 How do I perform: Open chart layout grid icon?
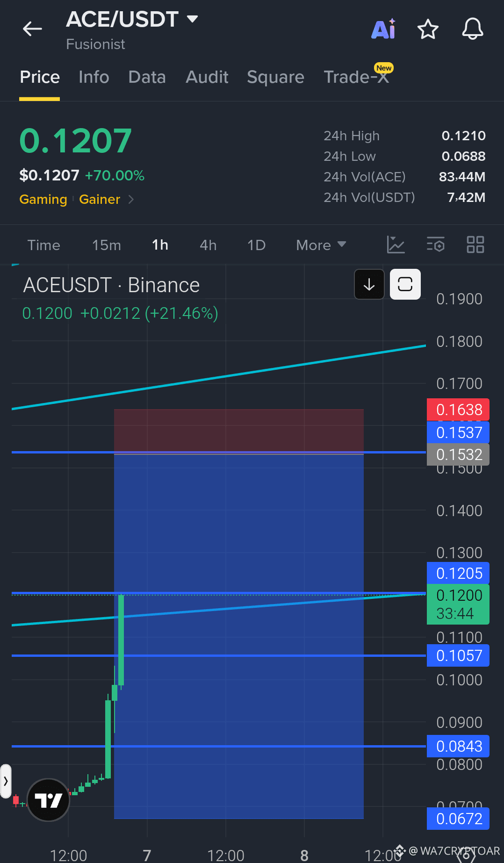coord(475,245)
